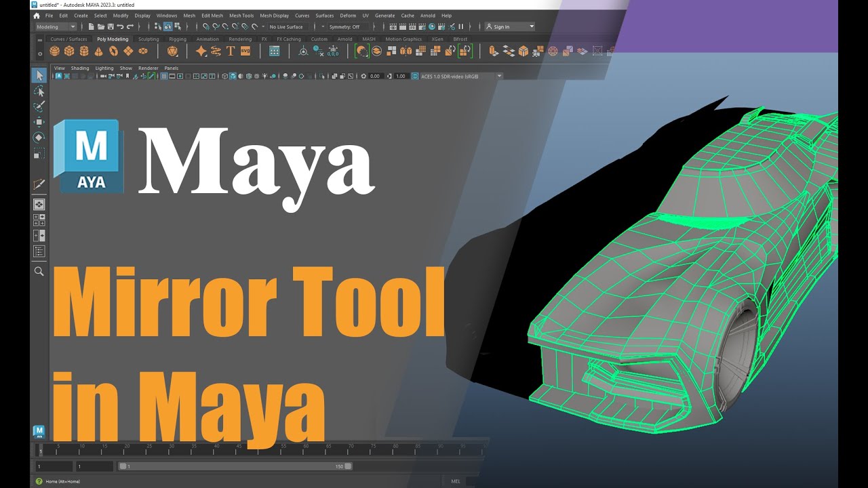Open the Modeling menu set dropdown
Viewport: 868px width, 488px height.
coord(56,26)
